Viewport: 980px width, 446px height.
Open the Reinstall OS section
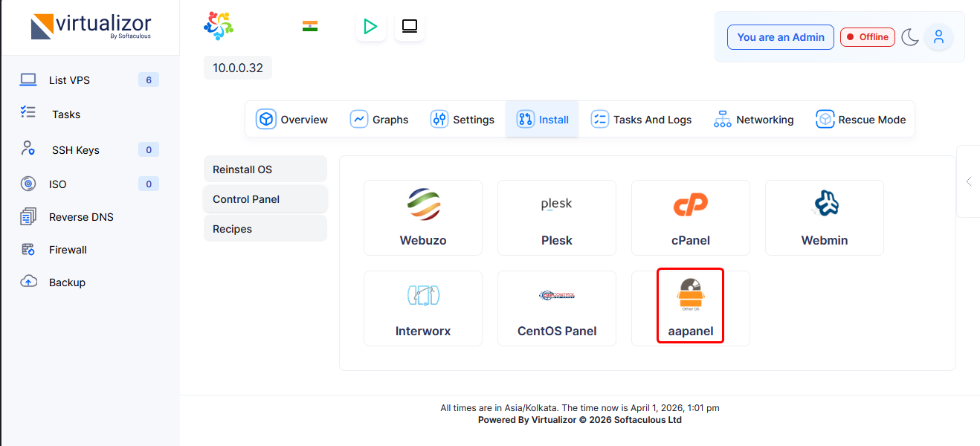265,169
